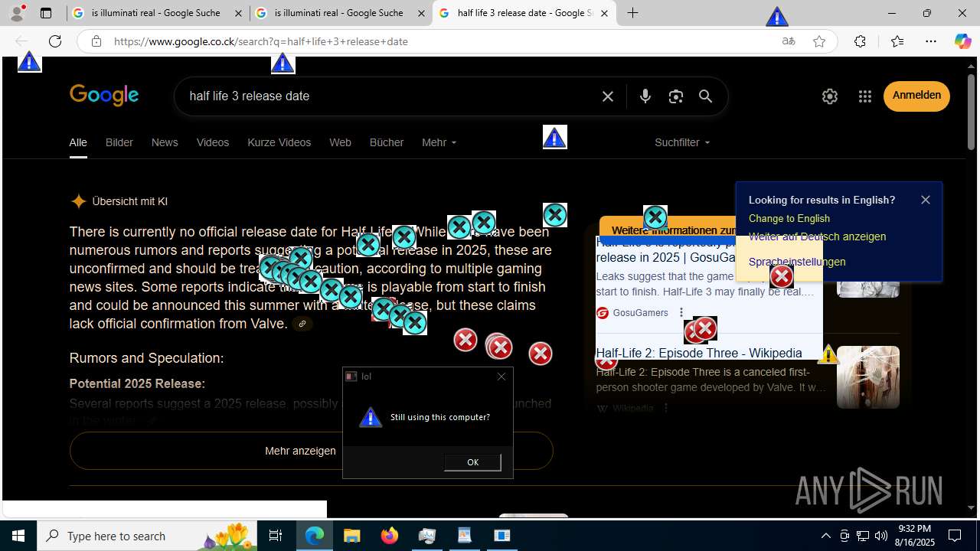The height and width of the screenshot is (551, 980).
Task: Launch Firefox from taskbar
Action: pyautogui.click(x=390, y=536)
